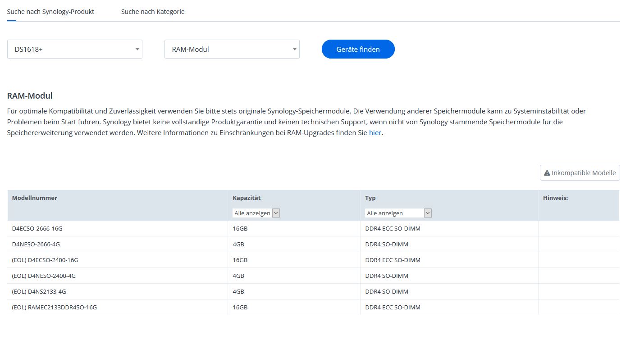Open the Suche nach Kategorie tab
The width and height of the screenshot is (644, 340).
tap(153, 12)
